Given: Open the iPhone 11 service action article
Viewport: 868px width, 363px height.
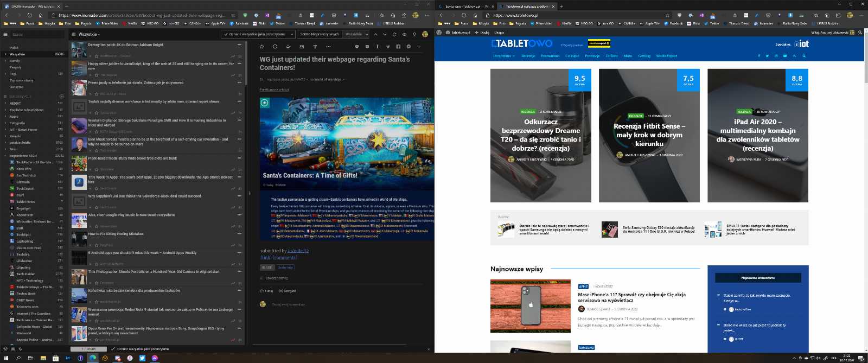Looking at the screenshot, I should pyautogui.click(x=632, y=297).
